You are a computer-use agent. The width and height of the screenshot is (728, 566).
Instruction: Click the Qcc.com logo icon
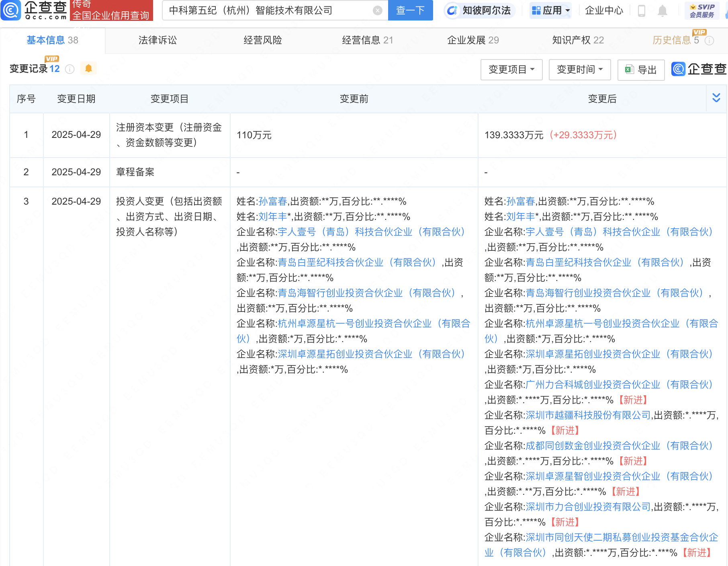click(11, 10)
